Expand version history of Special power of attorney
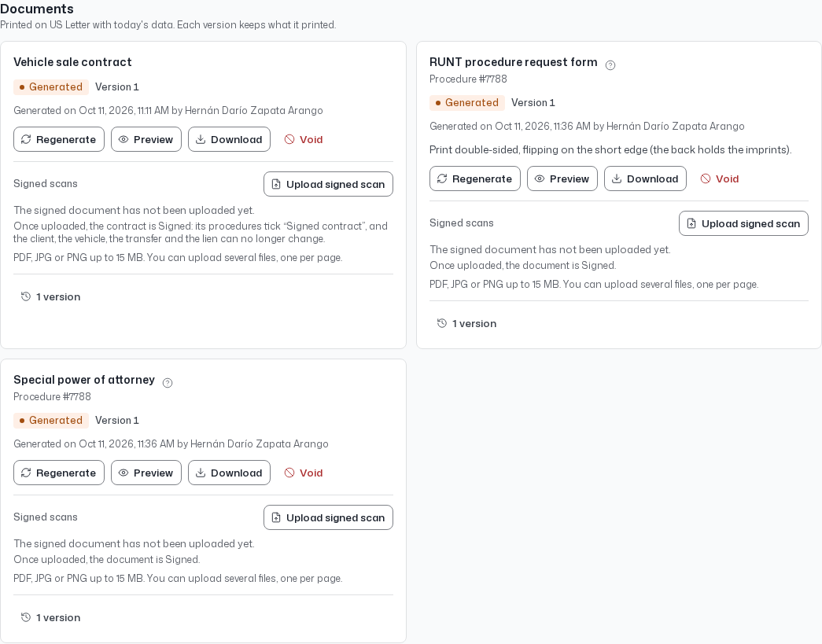The width and height of the screenshot is (822, 644). pyautogui.click(x=50, y=618)
